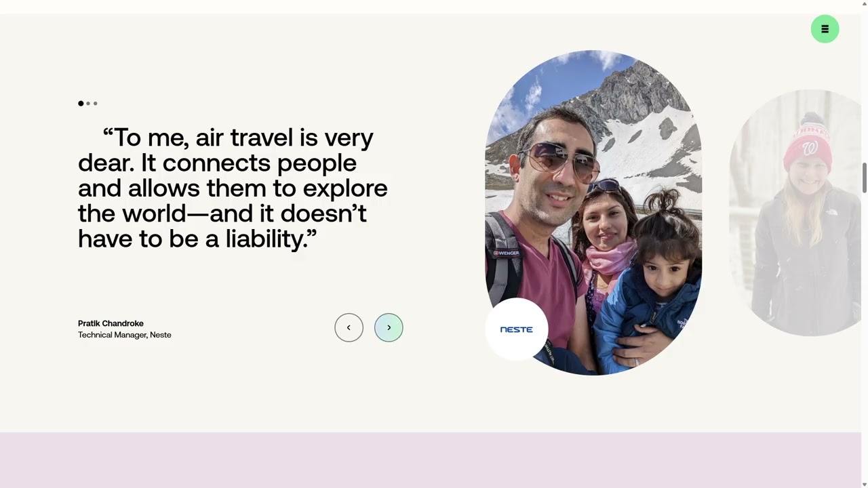The width and height of the screenshot is (868, 488).
Task: Click the scrollbar down arrow
Action: point(865,484)
